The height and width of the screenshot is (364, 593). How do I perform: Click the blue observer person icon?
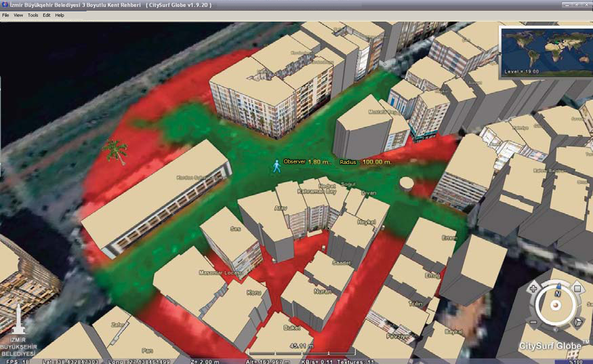coord(277,166)
